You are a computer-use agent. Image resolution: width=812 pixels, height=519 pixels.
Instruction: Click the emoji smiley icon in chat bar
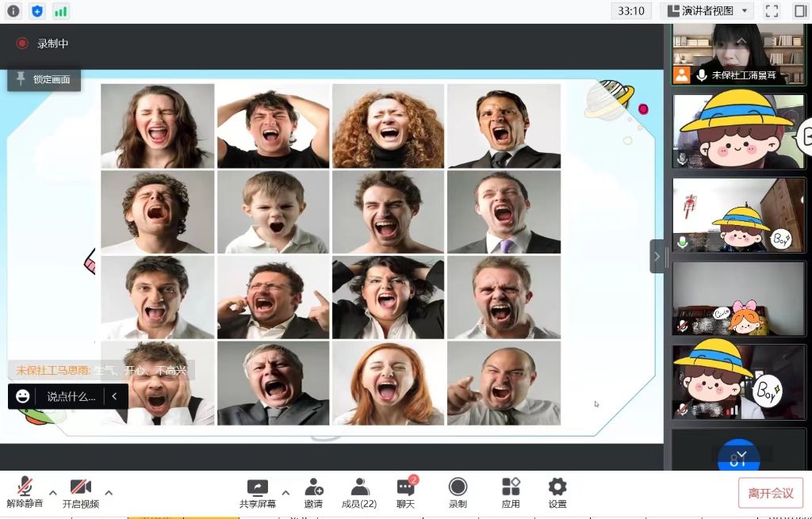click(23, 396)
